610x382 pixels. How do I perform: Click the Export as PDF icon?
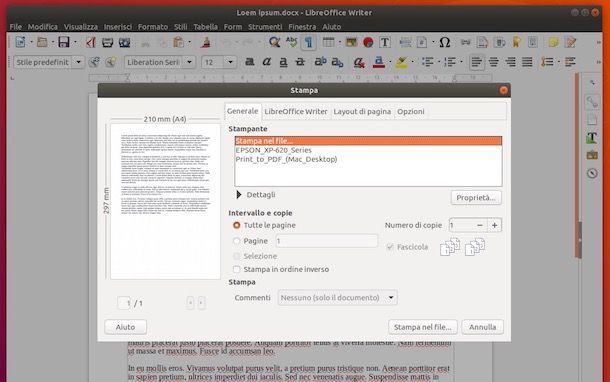[91, 42]
